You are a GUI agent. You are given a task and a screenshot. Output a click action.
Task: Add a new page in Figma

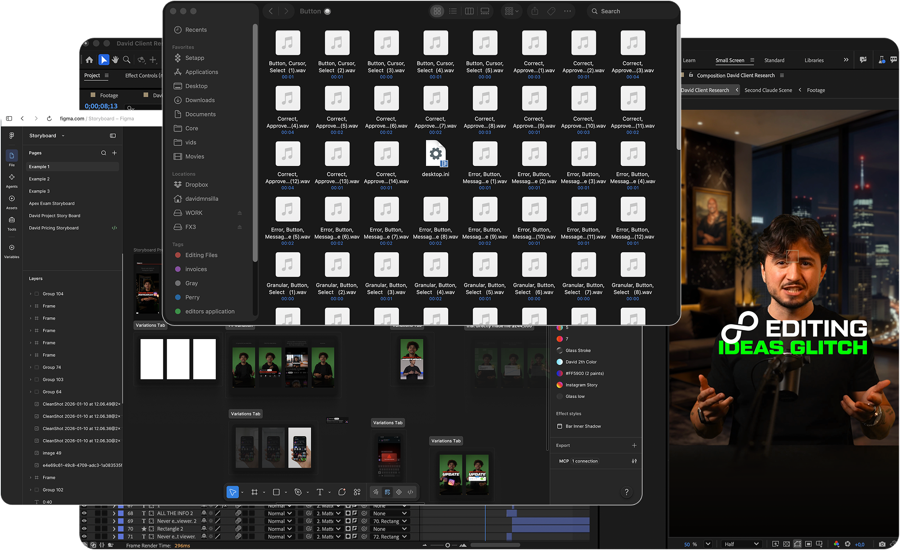pos(114,153)
